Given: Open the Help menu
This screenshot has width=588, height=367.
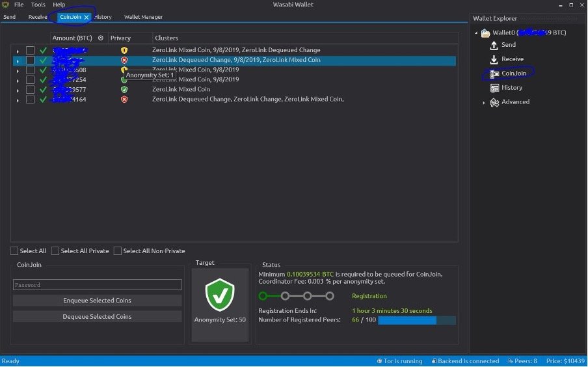Looking at the screenshot, I should 59,5.
